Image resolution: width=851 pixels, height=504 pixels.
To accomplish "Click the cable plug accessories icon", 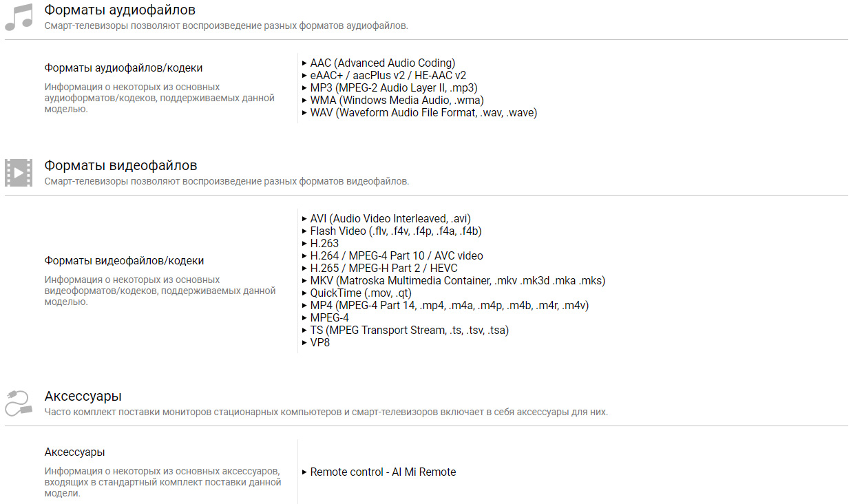I will coord(19,403).
